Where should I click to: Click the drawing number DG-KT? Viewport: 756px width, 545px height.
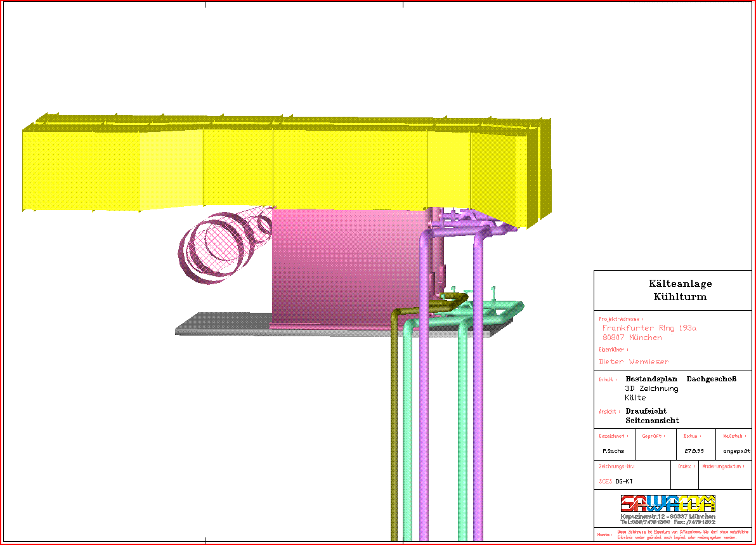(x=624, y=482)
